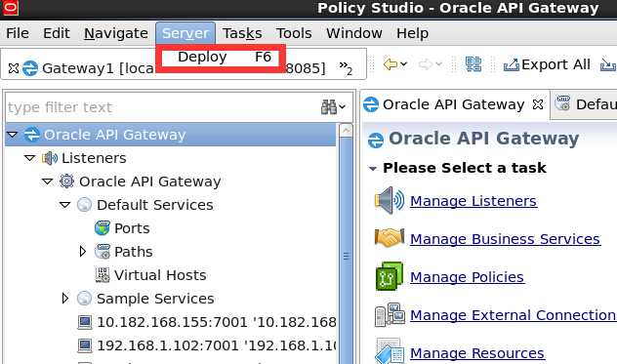Collapse the Listeners node
Image resolution: width=617 pixels, height=364 pixels.
click(x=30, y=158)
